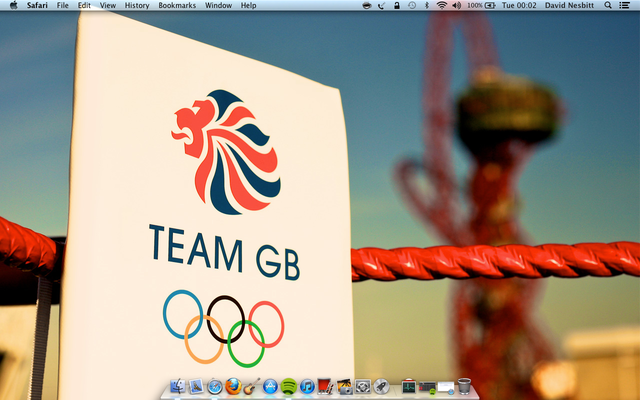Click the padlock icon in menu bar
Screen dimensions: 640x400
pyautogui.click(x=397, y=5)
